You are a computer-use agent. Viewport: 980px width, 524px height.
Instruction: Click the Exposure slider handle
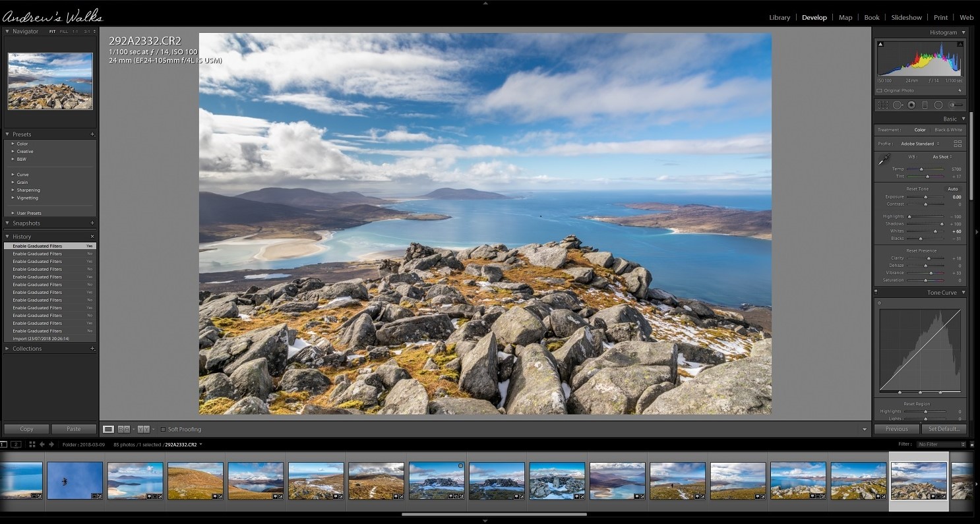[925, 197]
